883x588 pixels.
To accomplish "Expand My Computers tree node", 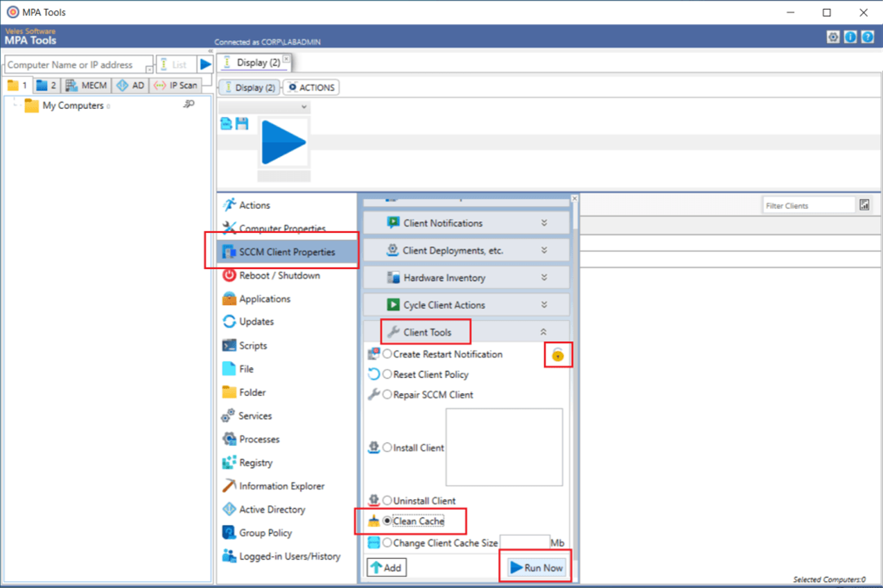I will [15, 105].
